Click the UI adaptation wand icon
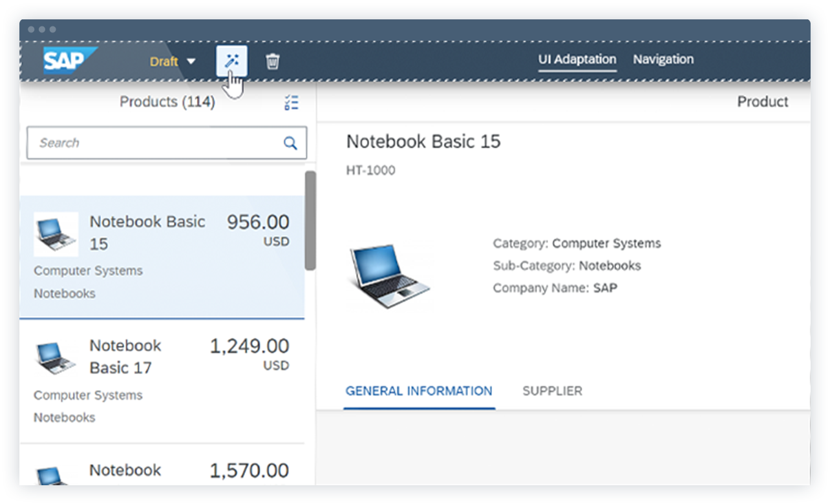The height and width of the screenshot is (504, 830). click(x=231, y=61)
